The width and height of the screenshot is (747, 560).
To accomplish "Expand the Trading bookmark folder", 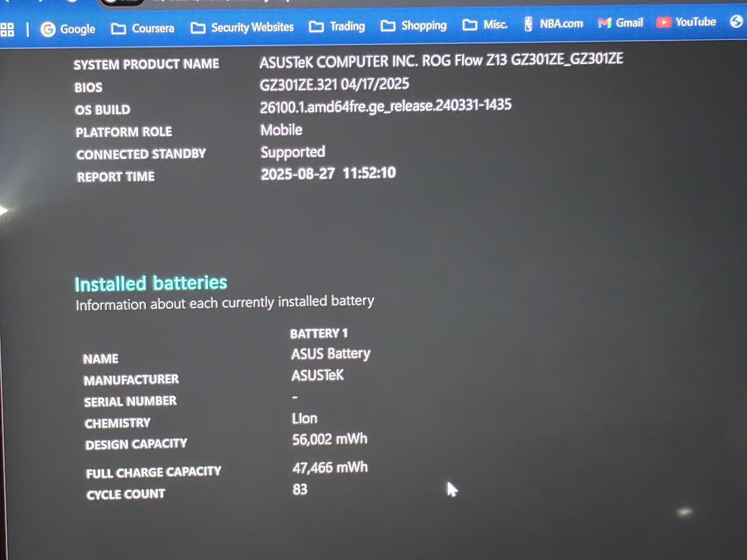I will point(337,26).
